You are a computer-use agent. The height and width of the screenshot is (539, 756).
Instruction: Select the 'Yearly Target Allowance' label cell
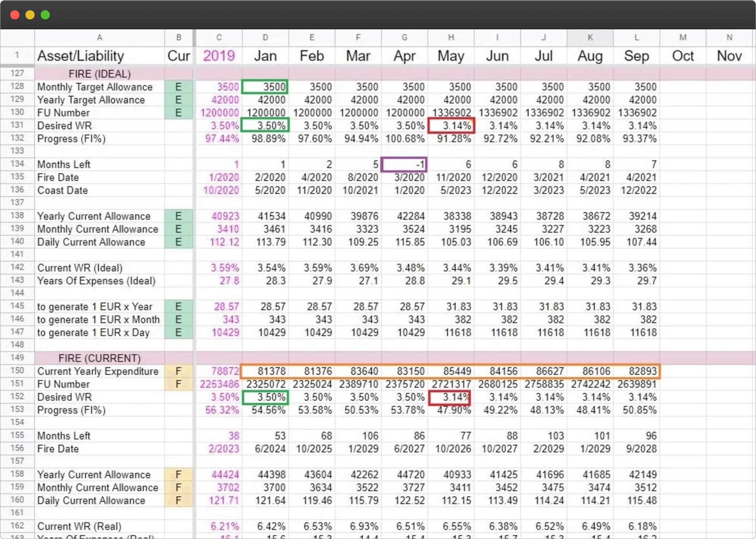[x=100, y=100]
